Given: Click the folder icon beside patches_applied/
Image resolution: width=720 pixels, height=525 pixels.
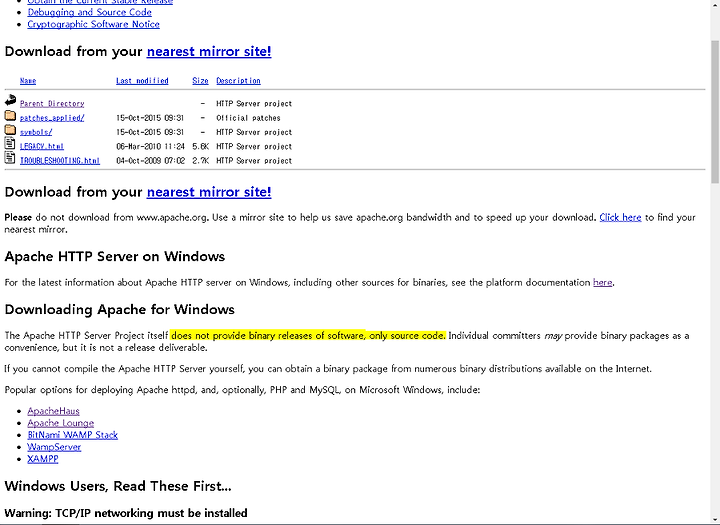Looking at the screenshot, I should tap(10, 115).
